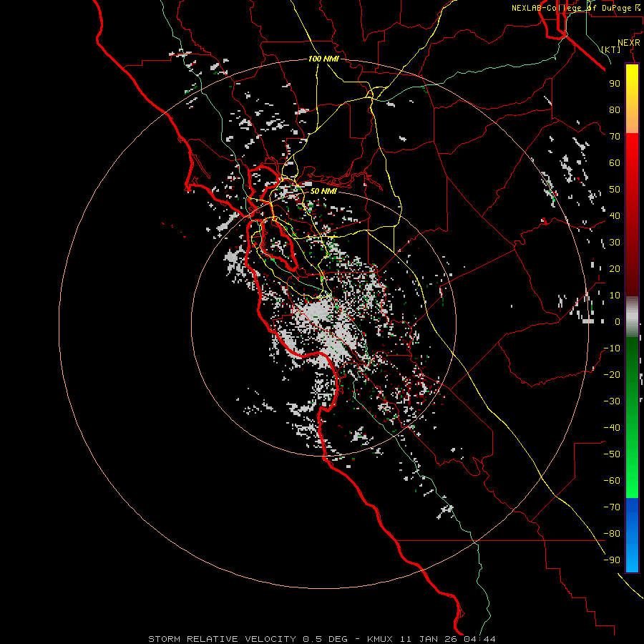
Task: Click the 20 value on the velocity scale
Action: [615, 269]
